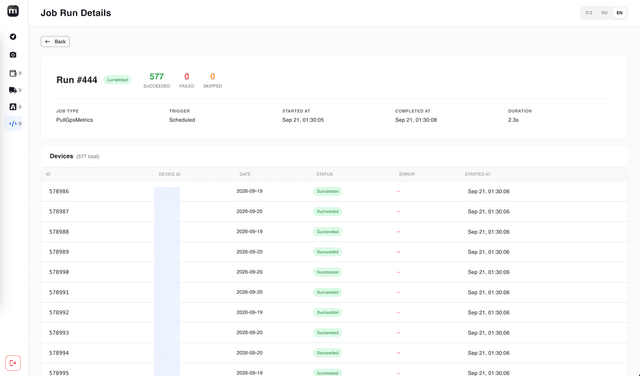
Task: Click the STARTED AT column header
Action: pyautogui.click(x=478, y=174)
